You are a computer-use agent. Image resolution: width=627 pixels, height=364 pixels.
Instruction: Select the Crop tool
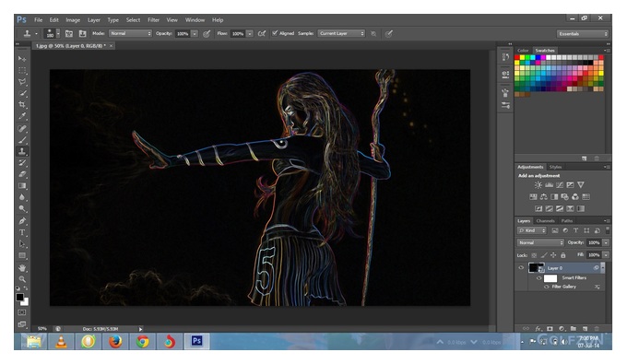22,105
